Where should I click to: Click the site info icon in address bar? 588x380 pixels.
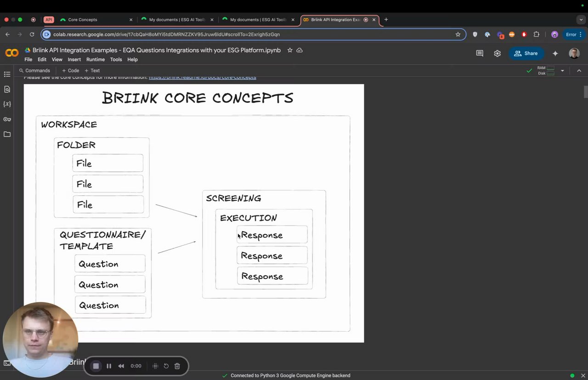(47, 34)
